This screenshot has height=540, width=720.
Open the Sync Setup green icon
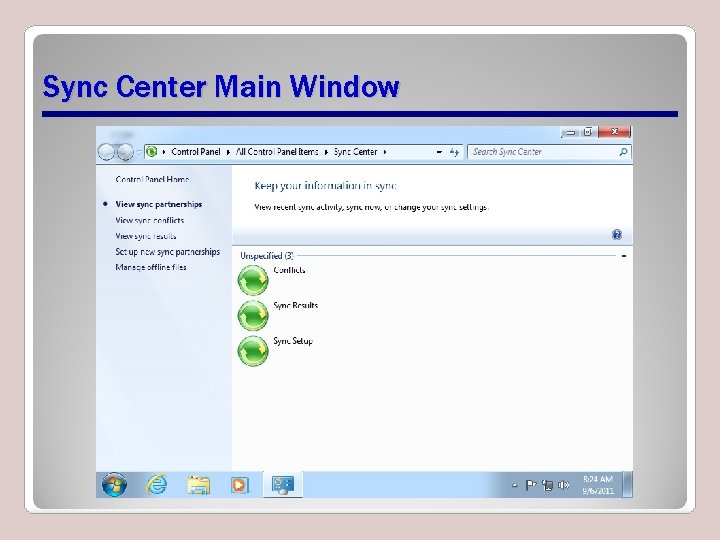pyautogui.click(x=253, y=351)
